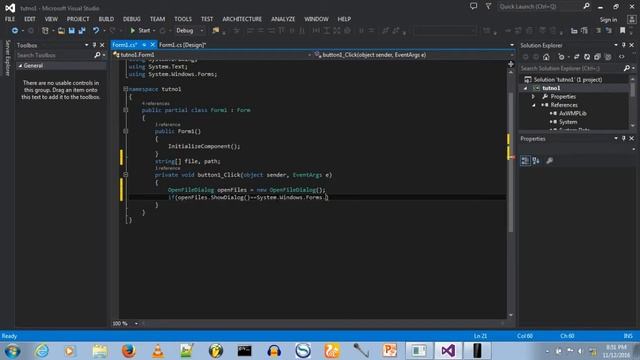The height and width of the screenshot is (360, 640).
Task: Open the BUILD menu
Action: [106, 19]
